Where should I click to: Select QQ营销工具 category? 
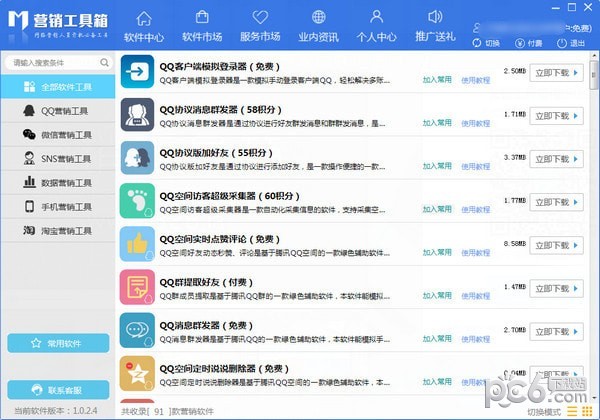[58, 111]
